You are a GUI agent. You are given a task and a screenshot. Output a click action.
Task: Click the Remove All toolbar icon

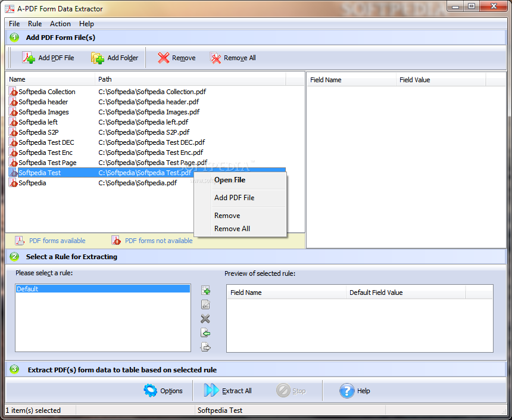tap(215, 58)
